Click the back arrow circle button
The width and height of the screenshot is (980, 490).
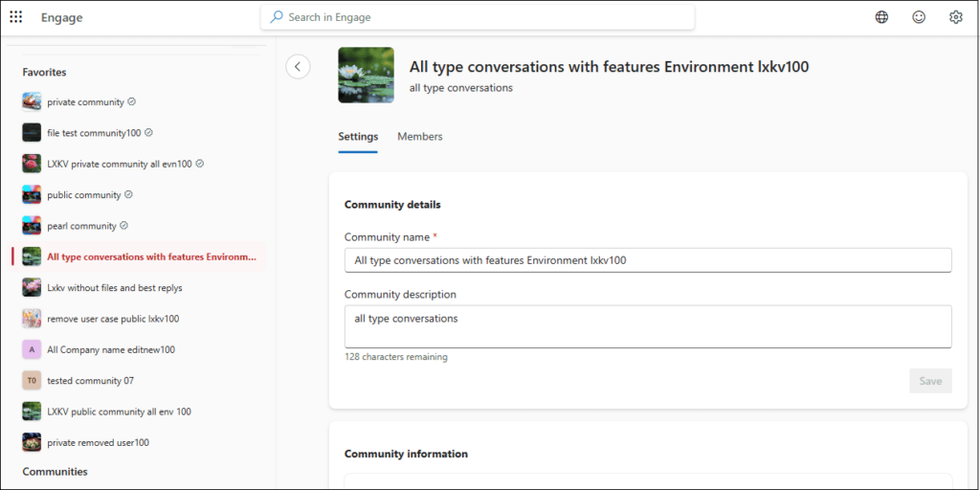point(299,66)
